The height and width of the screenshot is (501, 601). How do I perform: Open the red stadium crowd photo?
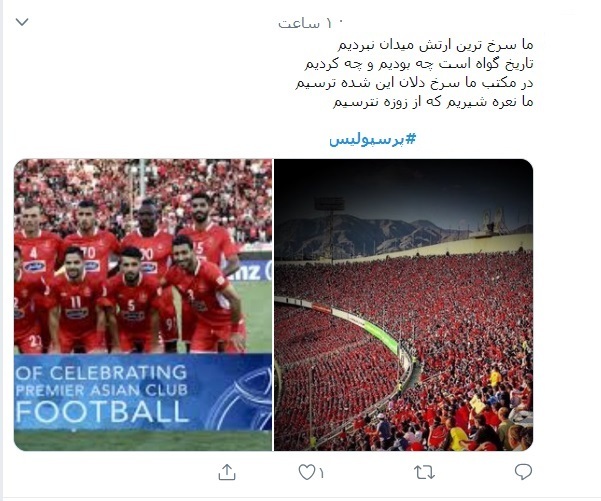click(x=404, y=305)
